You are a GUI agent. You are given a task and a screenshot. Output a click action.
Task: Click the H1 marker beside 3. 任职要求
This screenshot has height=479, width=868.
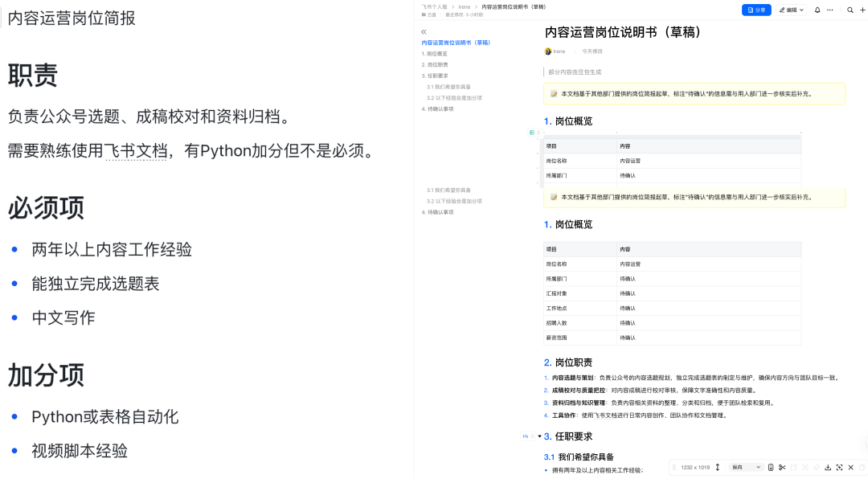click(x=526, y=436)
